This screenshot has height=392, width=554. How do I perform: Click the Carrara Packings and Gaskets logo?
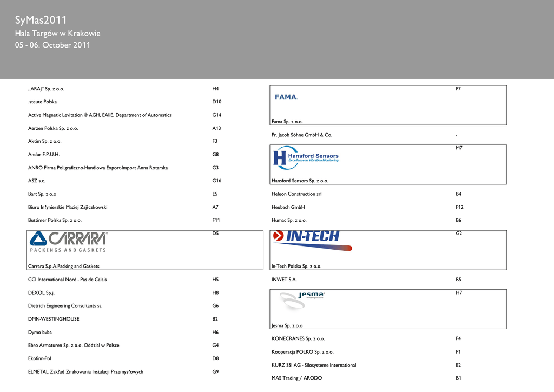pyautogui.click(x=68, y=242)
